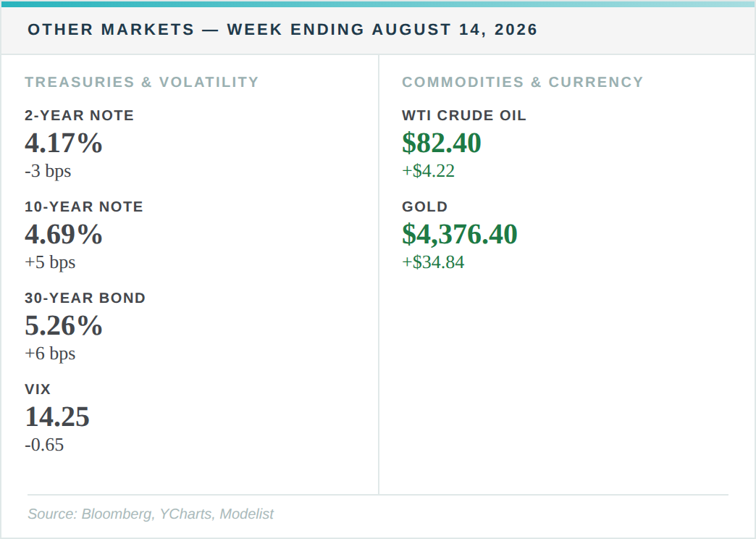This screenshot has width=756, height=539.
Task: Click the -3 bps change figure
Action: coord(49,171)
